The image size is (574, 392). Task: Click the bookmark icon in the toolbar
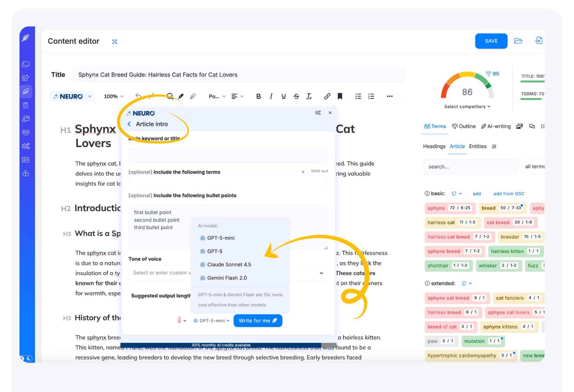tap(340, 96)
